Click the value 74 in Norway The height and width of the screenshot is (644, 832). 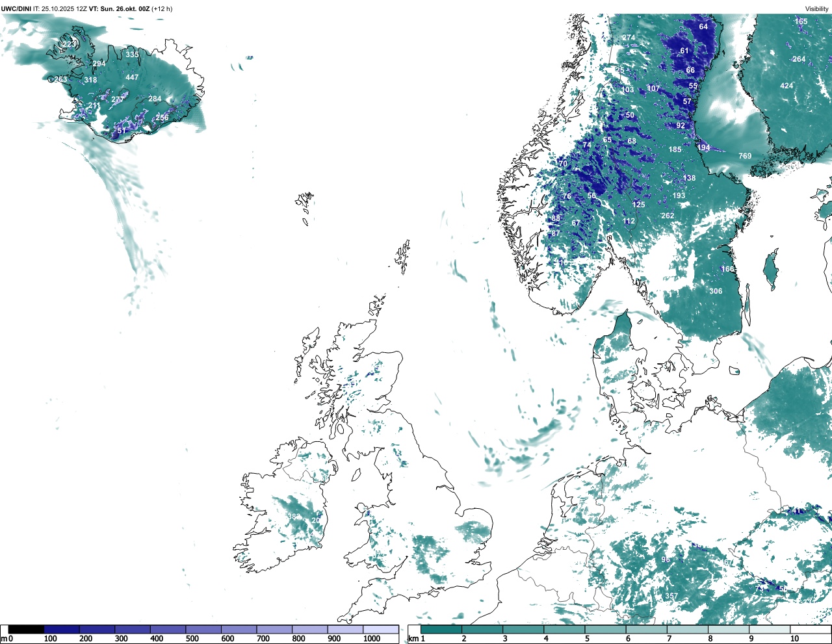point(587,145)
